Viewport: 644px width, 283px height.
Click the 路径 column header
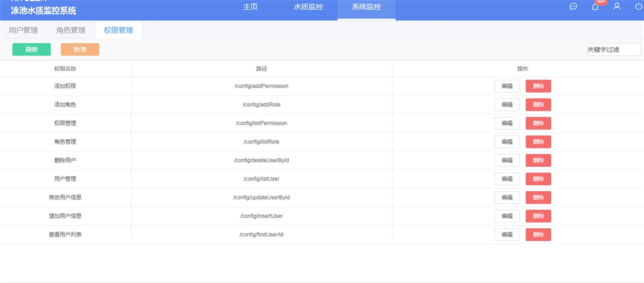(x=261, y=69)
